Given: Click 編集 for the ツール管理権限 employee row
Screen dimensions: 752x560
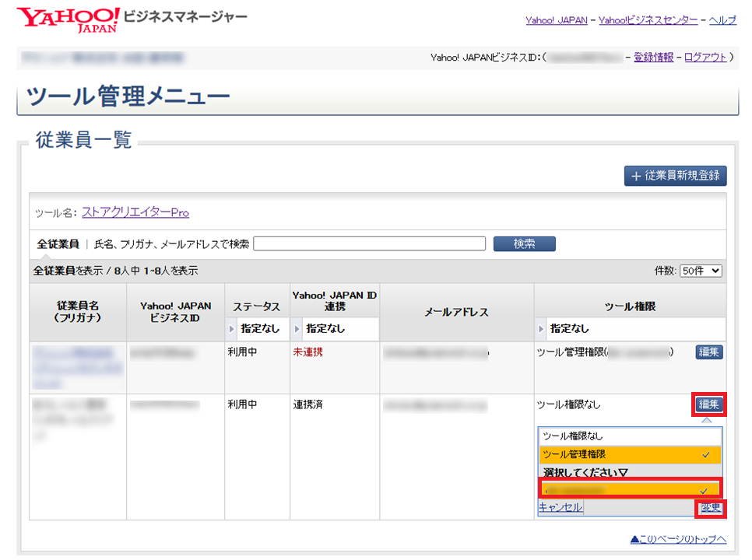Looking at the screenshot, I should [708, 352].
